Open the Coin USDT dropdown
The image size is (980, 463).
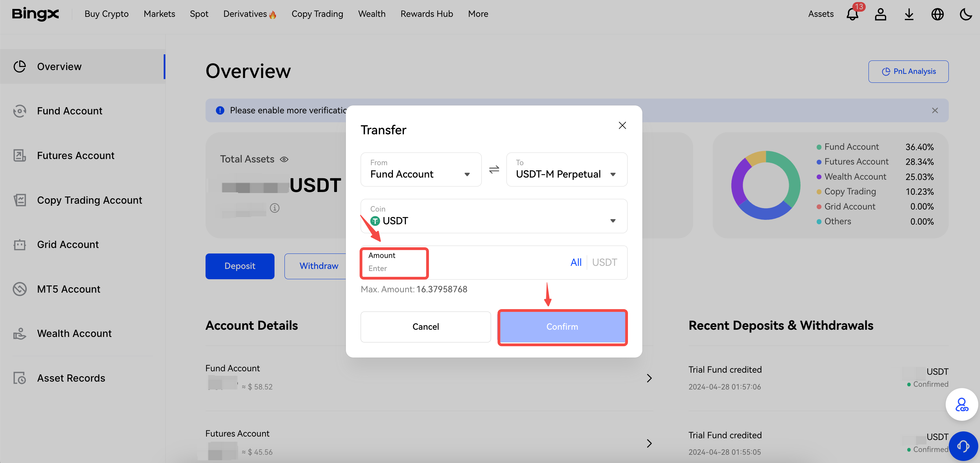point(494,216)
